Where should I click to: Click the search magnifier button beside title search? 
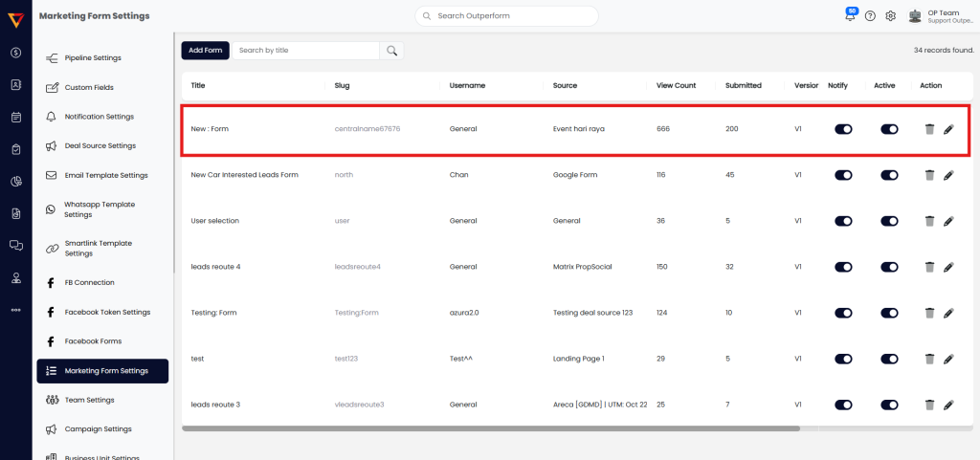click(391, 51)
